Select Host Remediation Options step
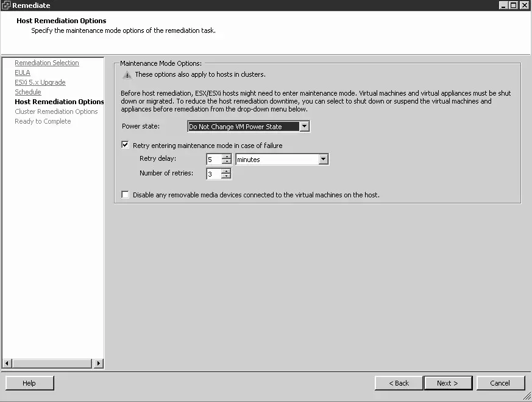 [x=59, y=102]
